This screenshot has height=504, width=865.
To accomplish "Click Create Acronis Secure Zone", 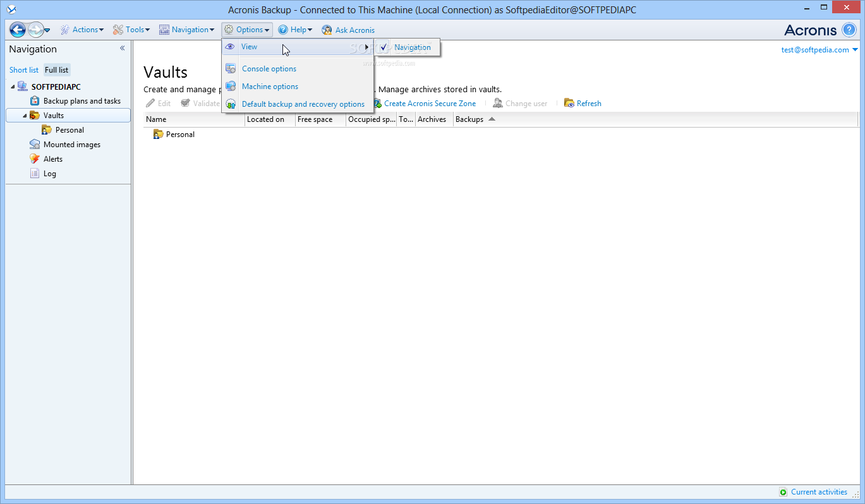I will (x=424, y=104).
